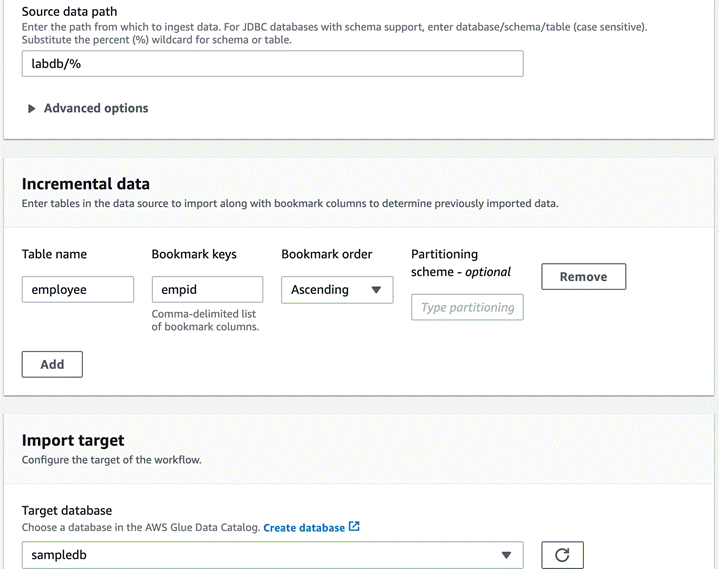Click the Bookmark order column label
Image resolution: width=719 pixels, height=569 pixels.
click(327, 254)
